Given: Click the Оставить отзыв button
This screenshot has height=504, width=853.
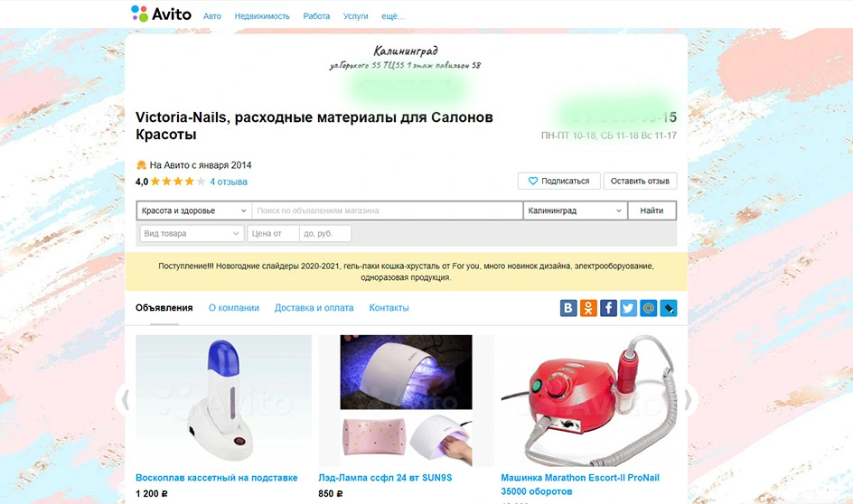Looking at the screenshot, I should pos(640,181).
